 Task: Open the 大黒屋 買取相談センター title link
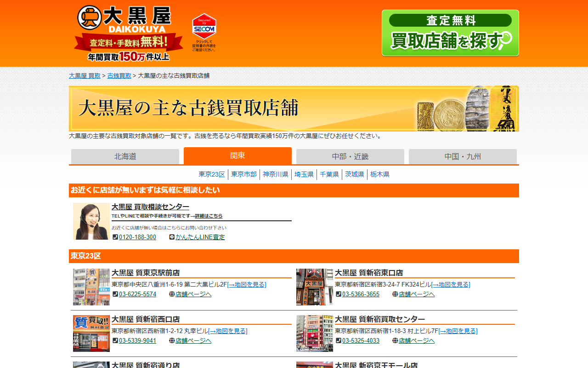(x=150, y=207)
